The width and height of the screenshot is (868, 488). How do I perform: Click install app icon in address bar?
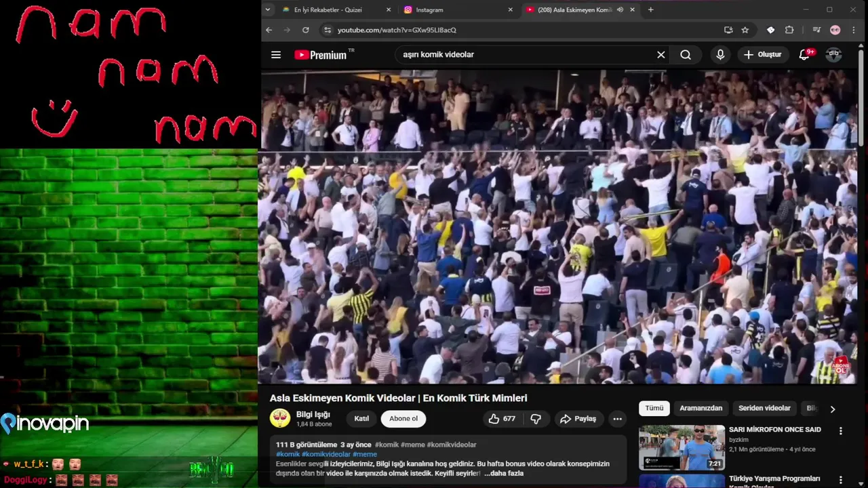(x=728, y=30)
